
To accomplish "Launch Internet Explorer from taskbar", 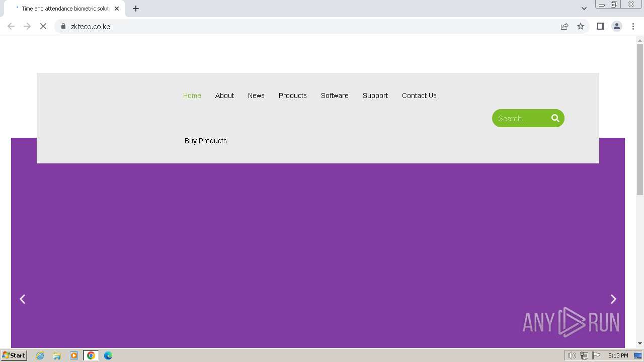I will (x=40, y=355).
